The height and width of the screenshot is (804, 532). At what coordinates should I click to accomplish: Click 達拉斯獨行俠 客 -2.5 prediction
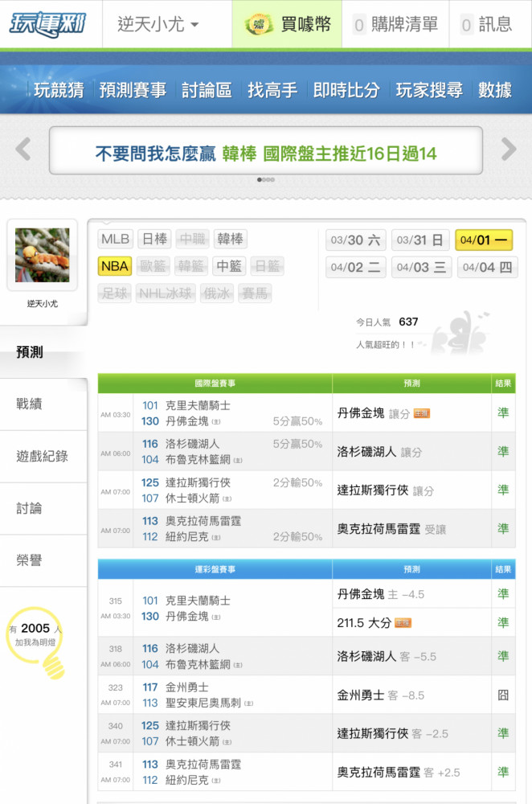coord(393,734)
